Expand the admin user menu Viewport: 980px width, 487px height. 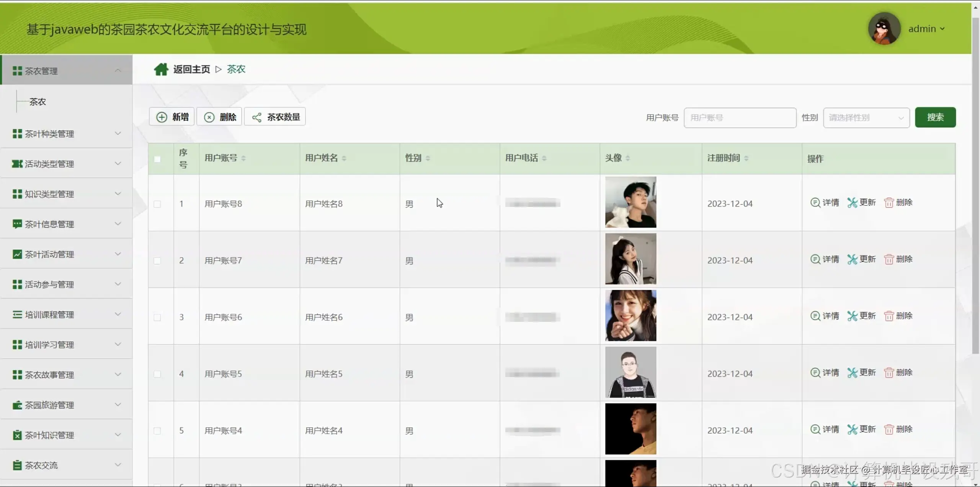(926, 29)
